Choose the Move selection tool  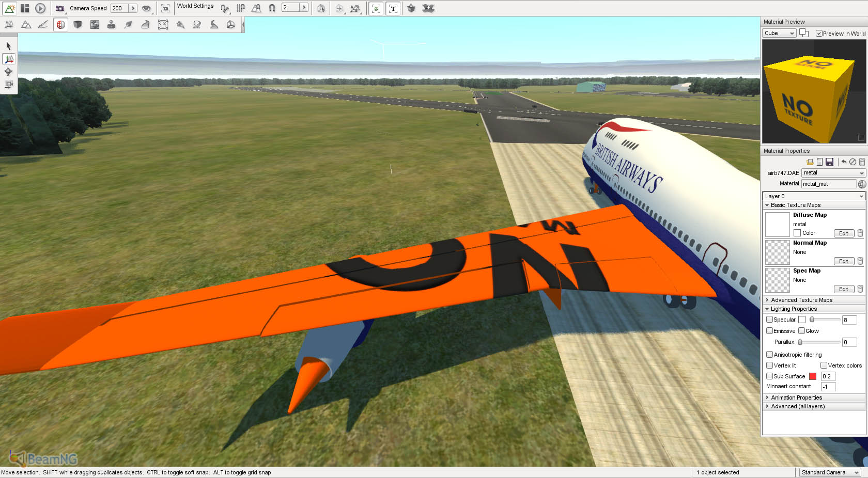point(8,59)
